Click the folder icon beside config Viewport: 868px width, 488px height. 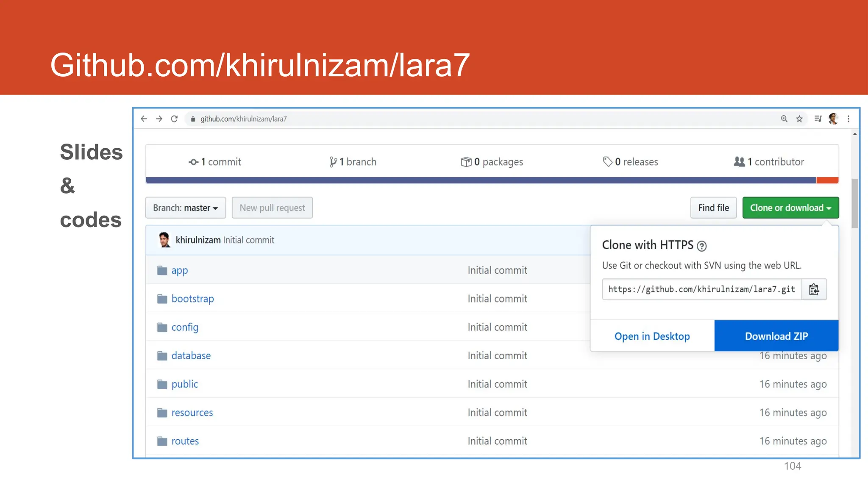click(x=162, y=327)
